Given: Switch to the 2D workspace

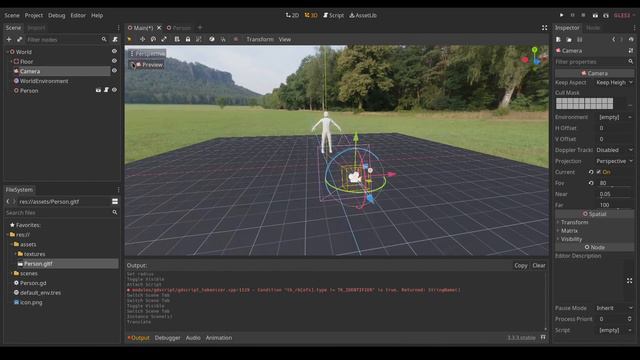Looking at the screenshot, I should coord(292,15).
